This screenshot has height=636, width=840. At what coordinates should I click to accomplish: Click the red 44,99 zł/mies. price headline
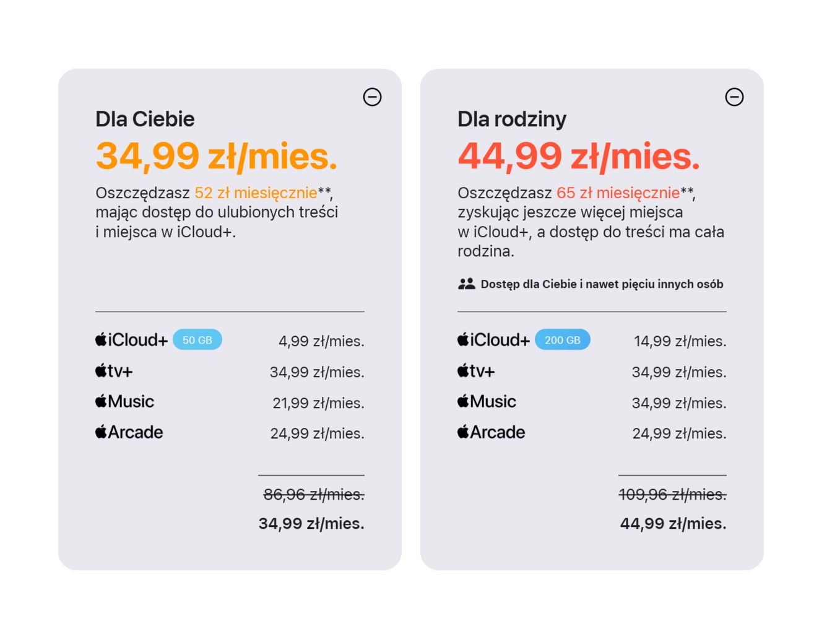(579, 156)
